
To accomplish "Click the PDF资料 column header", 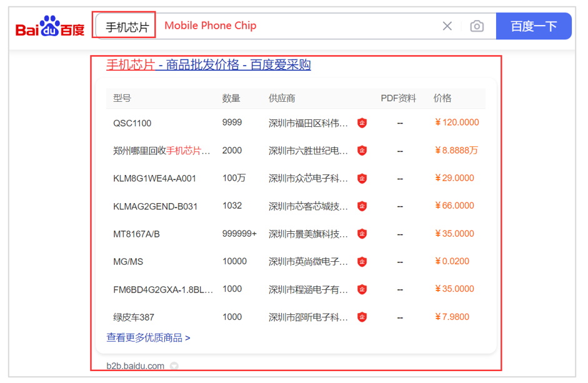I will (398, 98).
